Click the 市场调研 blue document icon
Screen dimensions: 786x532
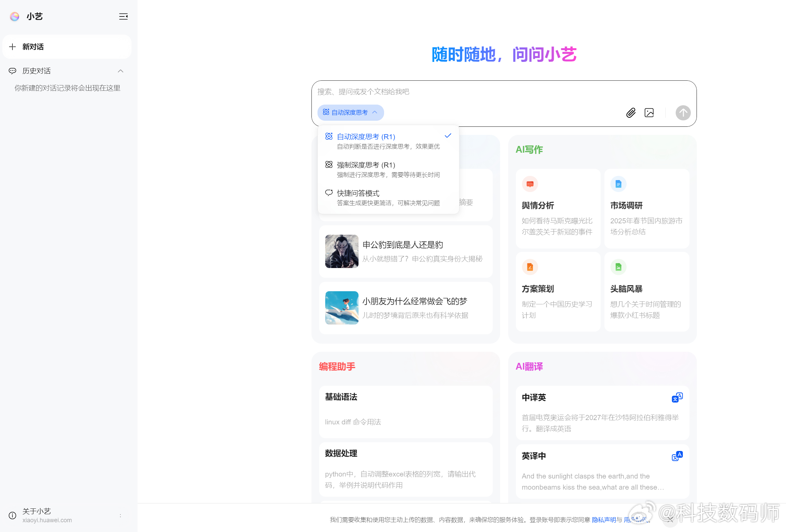click(618, 184)
